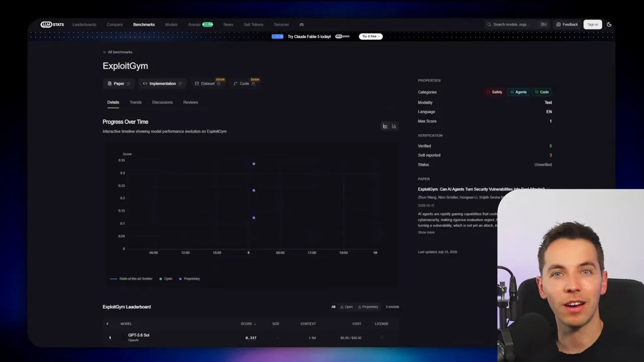The width and height of the screenshot is (644, 362).
Task: Sort by the SCORE column header
Action: [249, 324]
